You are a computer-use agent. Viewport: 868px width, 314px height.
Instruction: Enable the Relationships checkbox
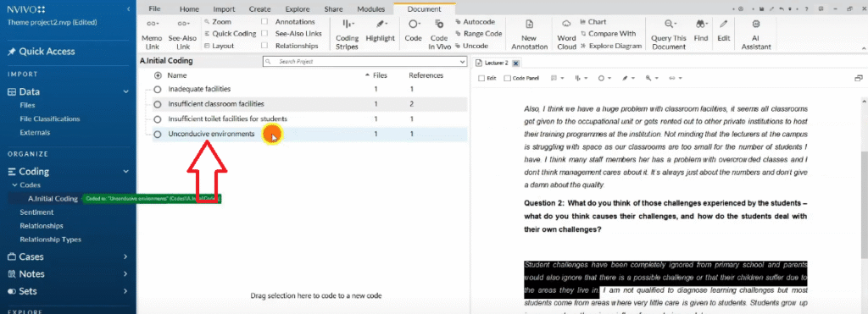pyautogui.click(x=264, y=46)
